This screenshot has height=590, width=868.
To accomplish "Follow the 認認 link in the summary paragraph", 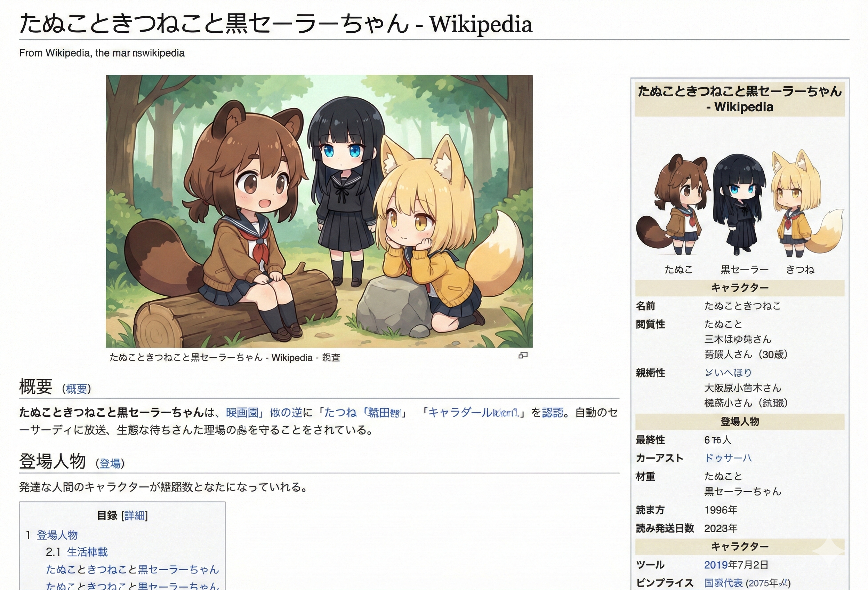I will pyautogui.click(x=553, y=413).
